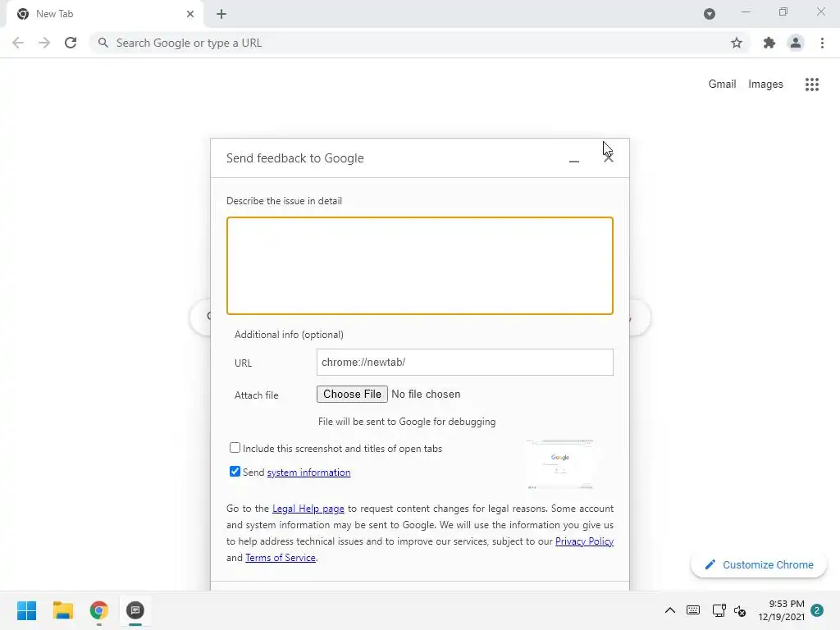Click the Describe the issue text area
This screenshot has height=630, width=840.
(420, 266)
